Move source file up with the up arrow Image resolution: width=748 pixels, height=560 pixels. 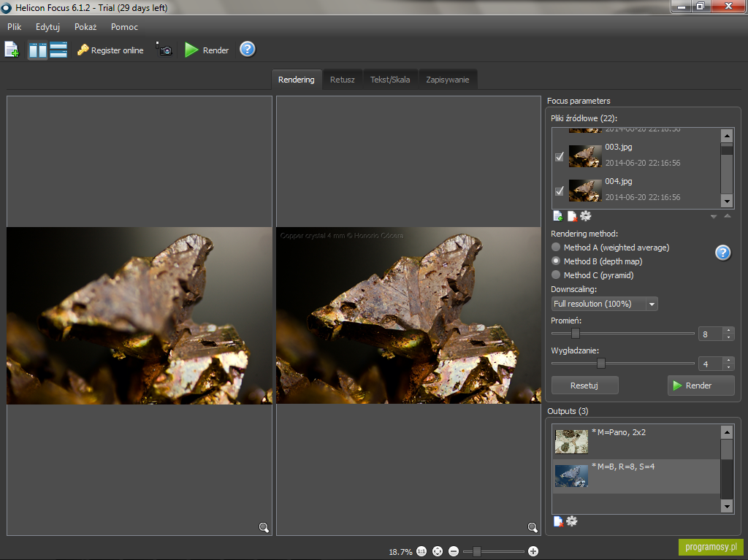(x=728, y=216)
